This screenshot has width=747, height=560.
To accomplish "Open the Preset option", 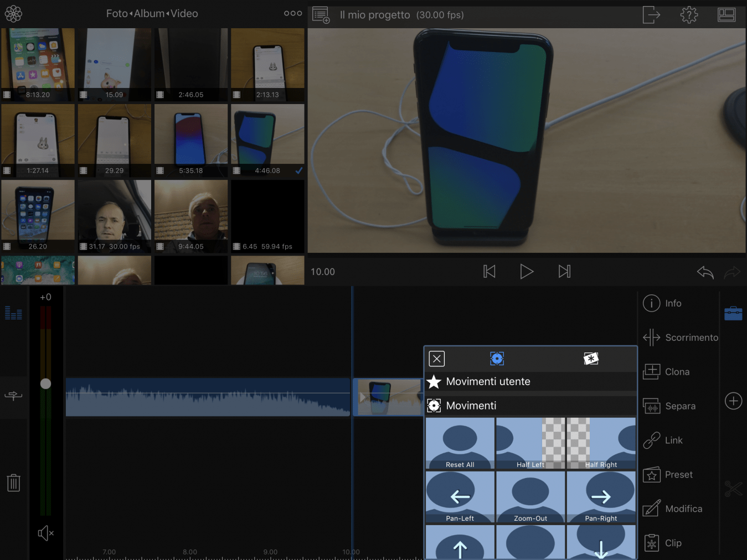I will click(x=667, y=475).
